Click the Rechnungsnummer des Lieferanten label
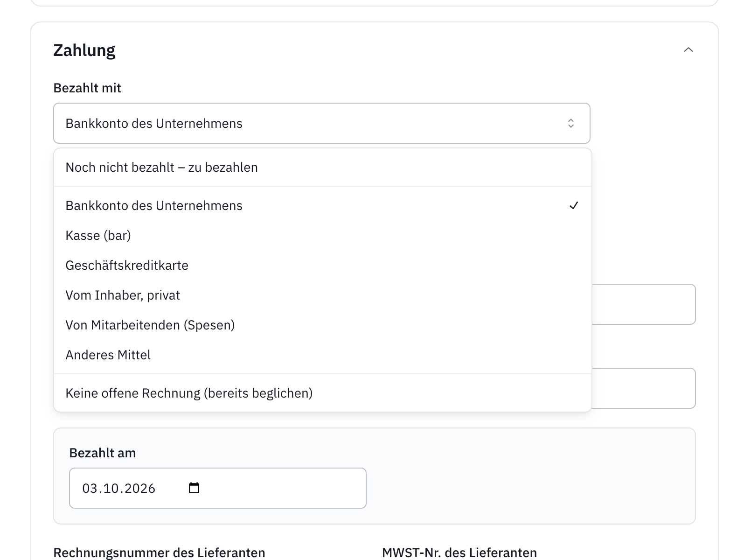Screen dimensions: 737x560 point(159,553)
